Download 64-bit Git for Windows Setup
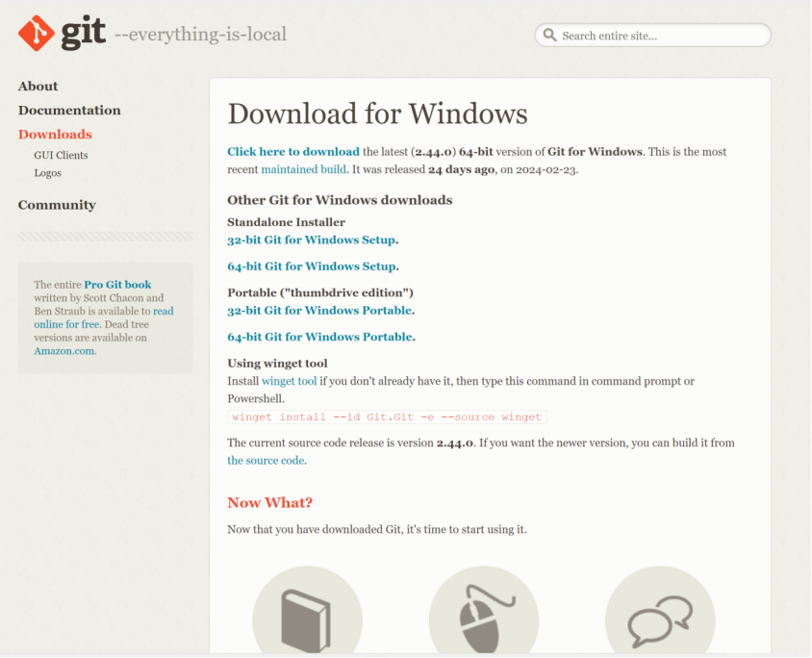Viewport: 812px width, 658px height. (312, 266)
